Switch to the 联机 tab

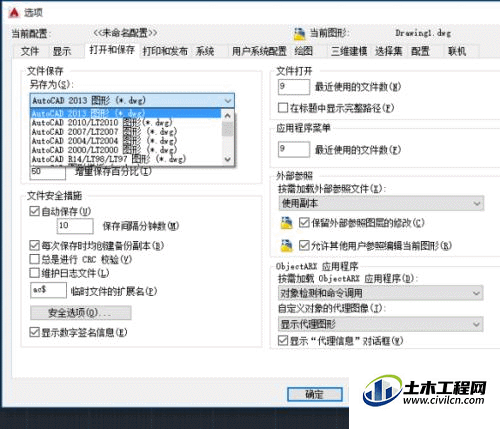(x=457, y=51)
